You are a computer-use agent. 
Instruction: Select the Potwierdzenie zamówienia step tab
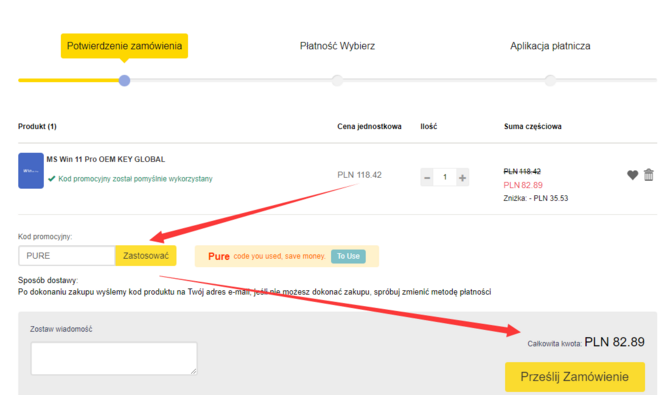click(124, 46)
